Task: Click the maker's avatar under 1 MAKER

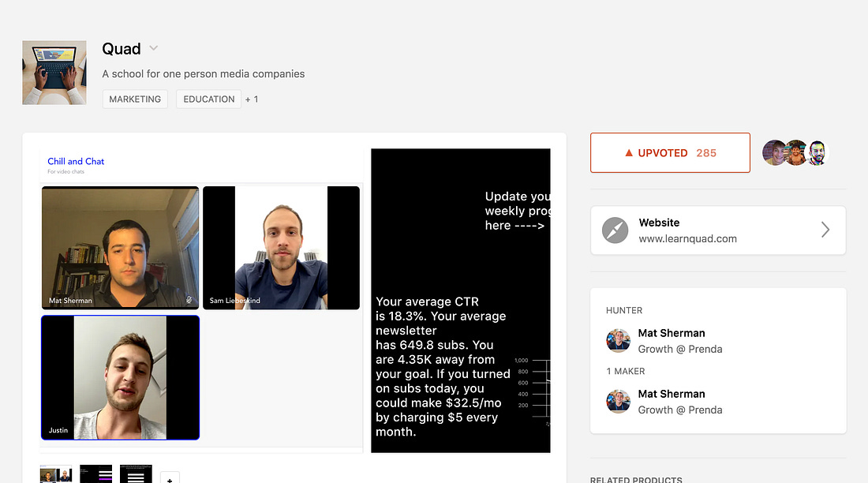Action: (x=618, y=402)
